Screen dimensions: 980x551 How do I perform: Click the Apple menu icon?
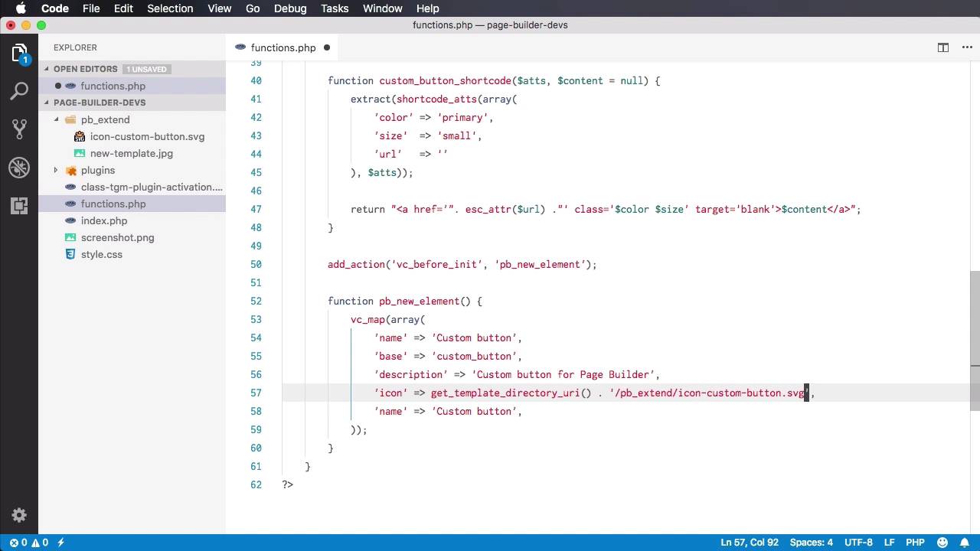pyautogui.click(x=21, y=8)
